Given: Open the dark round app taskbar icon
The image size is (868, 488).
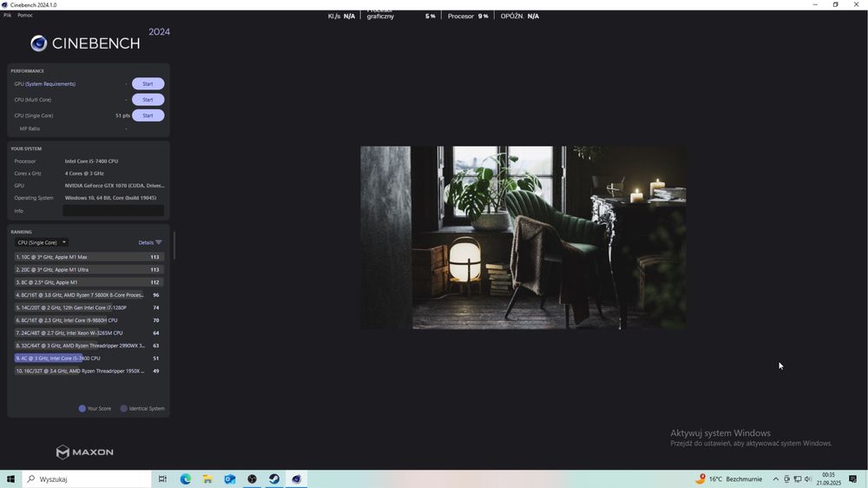Looking at the screenshot, I should click(x=252, y=479).
